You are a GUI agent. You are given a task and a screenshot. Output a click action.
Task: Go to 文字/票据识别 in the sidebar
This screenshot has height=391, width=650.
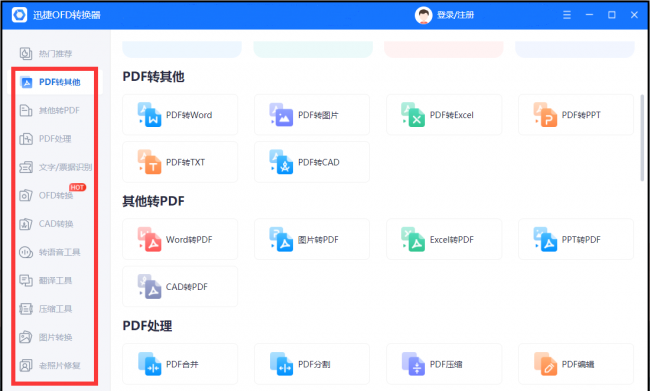[55, 167]
